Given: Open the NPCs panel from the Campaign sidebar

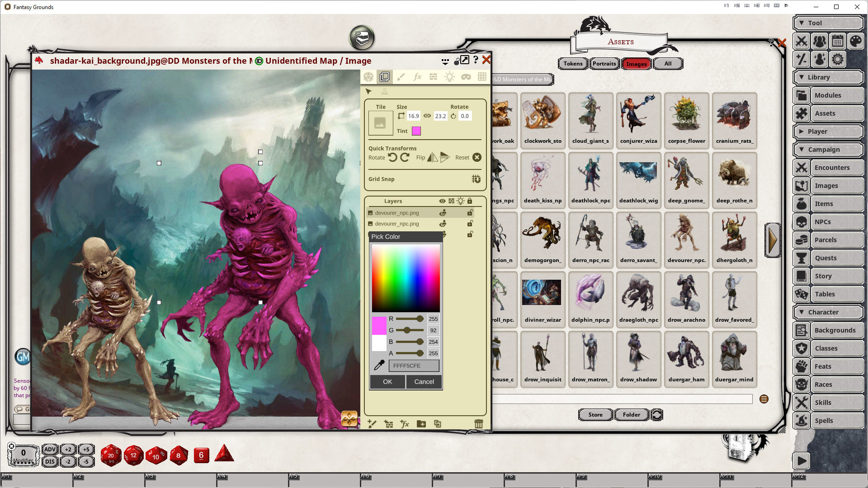Looking at the screenshot, I should pos(828,221).
